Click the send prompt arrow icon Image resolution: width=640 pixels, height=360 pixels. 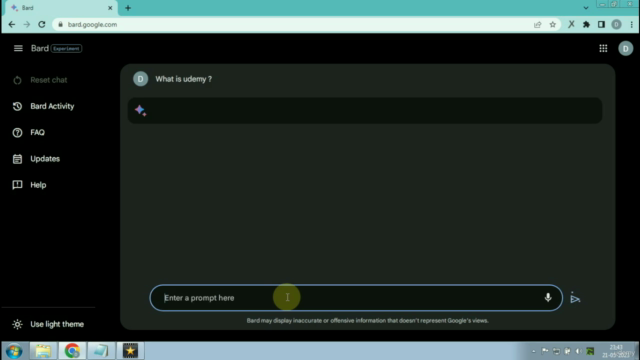click(x=575, y=298)
